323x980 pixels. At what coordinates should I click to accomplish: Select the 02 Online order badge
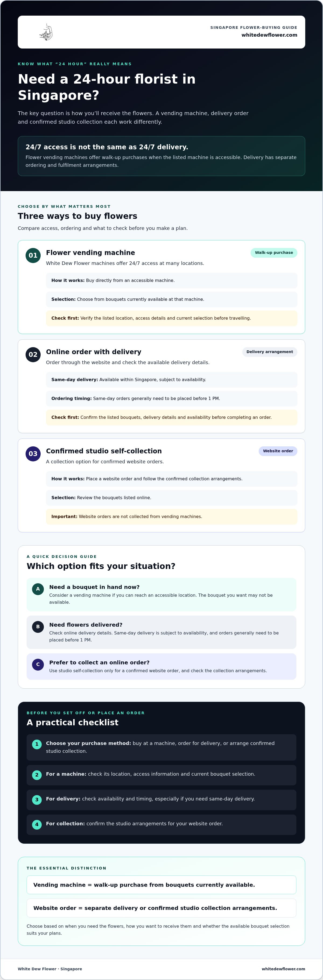(x=33, y=355)
